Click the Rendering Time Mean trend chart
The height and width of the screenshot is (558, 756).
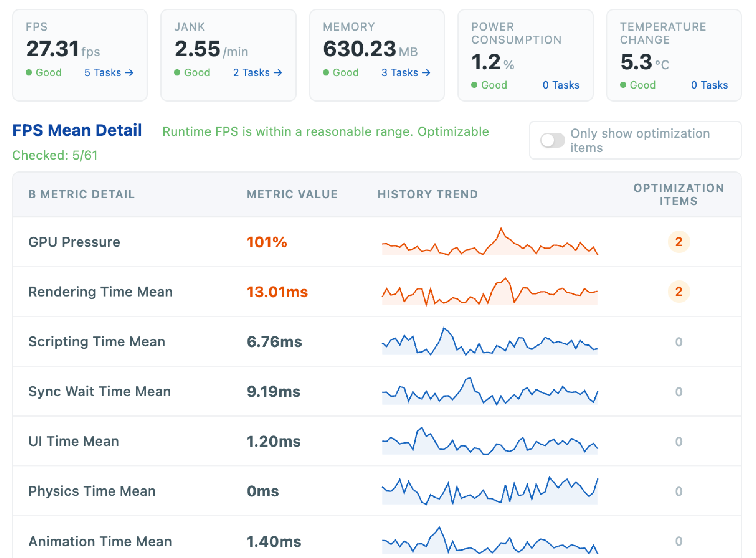[x=490, y=292]
